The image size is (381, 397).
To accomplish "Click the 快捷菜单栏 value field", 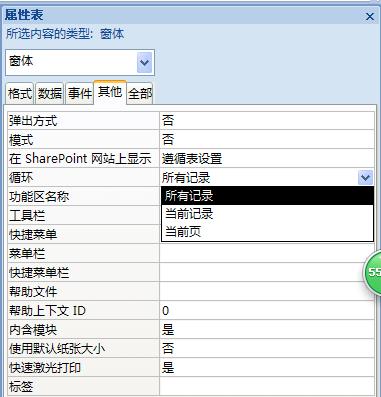I will coord(267,273).
